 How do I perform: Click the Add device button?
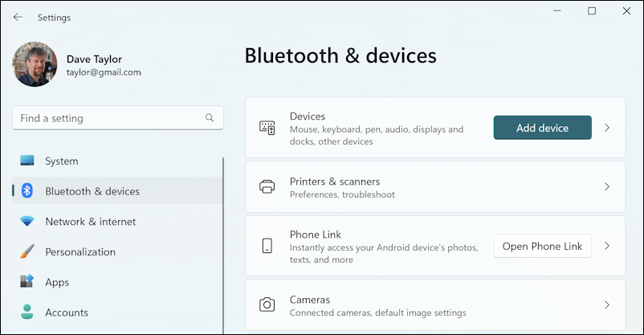tap(543, 128)
